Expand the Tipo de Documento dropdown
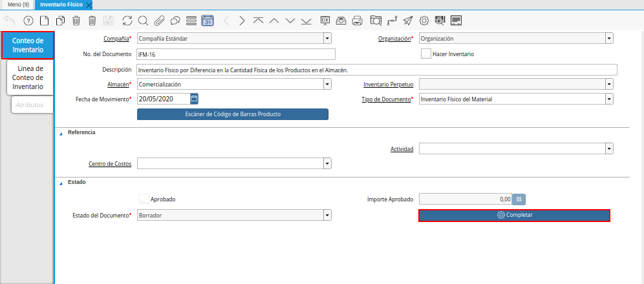This screenshot has width=644, height=284. (609, 99)
